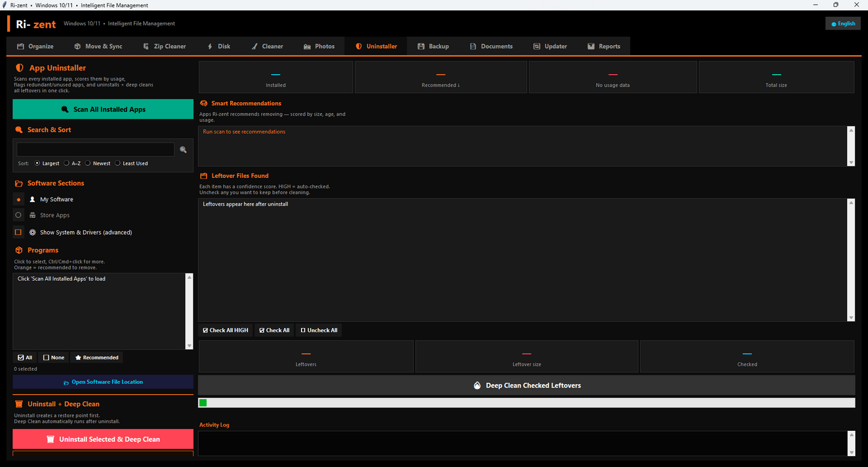Screen dimensions: 868x467
Task: Click the Leftover size card
Action: 527,356
